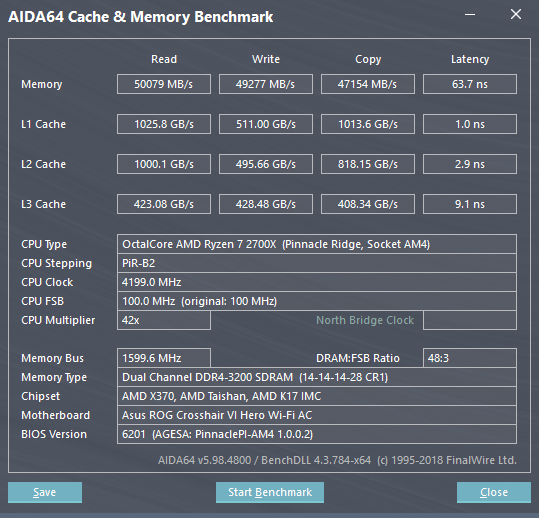
Task: Click the CPU Multiplier 42x field
Action: click(164, 320)
